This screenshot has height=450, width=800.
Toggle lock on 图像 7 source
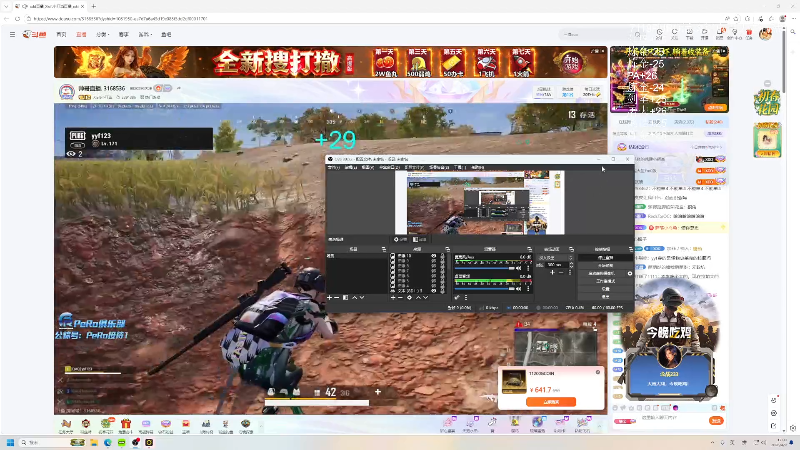click(x=442, y=270)
